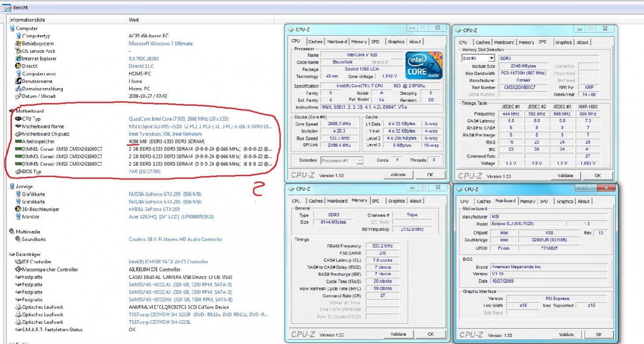The image size is (644, 344).
Task: Click the XMP-1600 timings column header
Action: pyautogui.click(x=588, y=107)
